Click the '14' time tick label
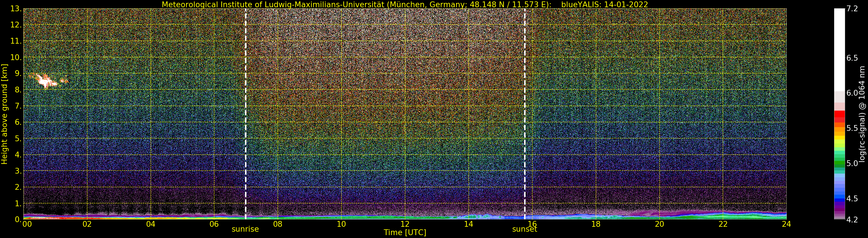 [x=468, y=224]
